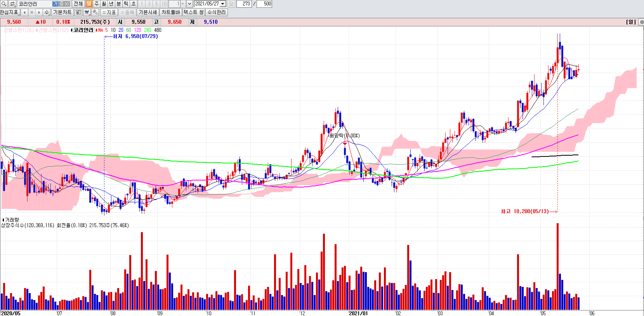The image size is (644, 316).
Task: Click the 시 open label cell
Action: click(120, 22)
